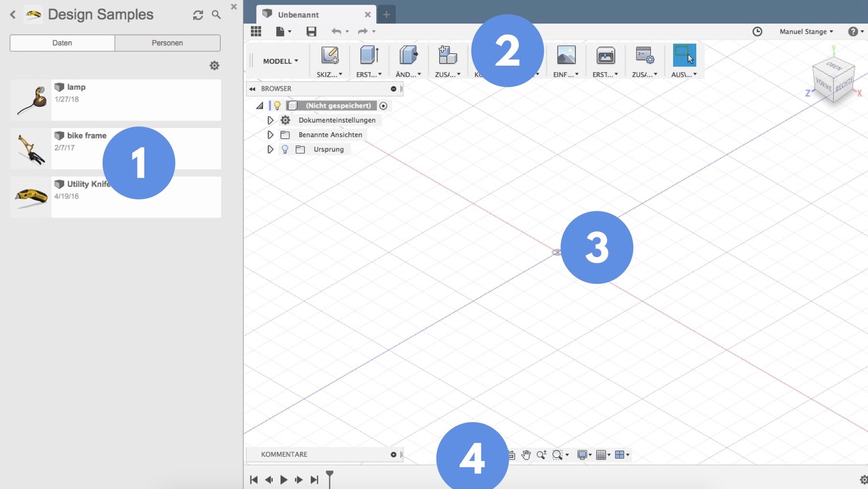868x489 pixels.
Task: Open a new design tab with plus
Action: (x=386, y=14)
